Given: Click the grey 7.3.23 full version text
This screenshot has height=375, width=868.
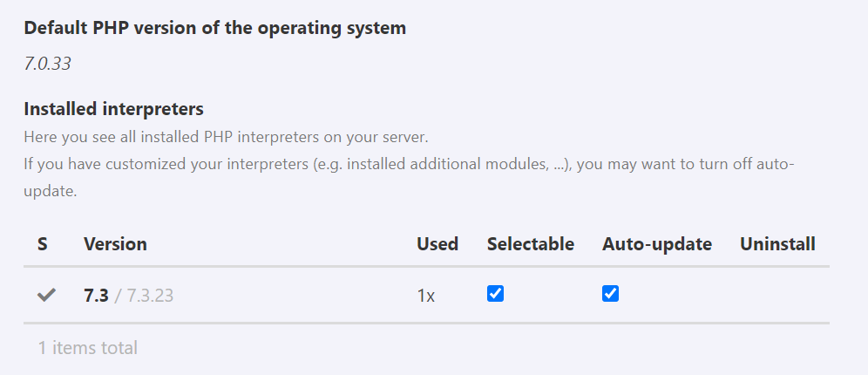Looking at the screenshot, I should coord(150,296).
